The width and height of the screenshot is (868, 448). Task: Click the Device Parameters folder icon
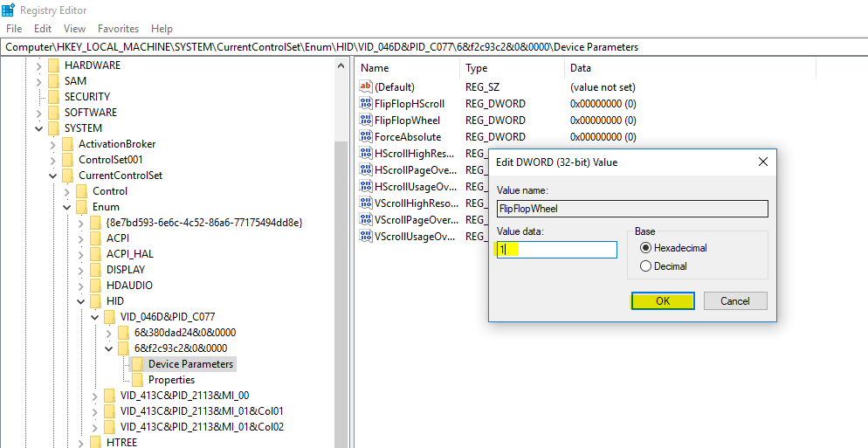tap(136, 364)
